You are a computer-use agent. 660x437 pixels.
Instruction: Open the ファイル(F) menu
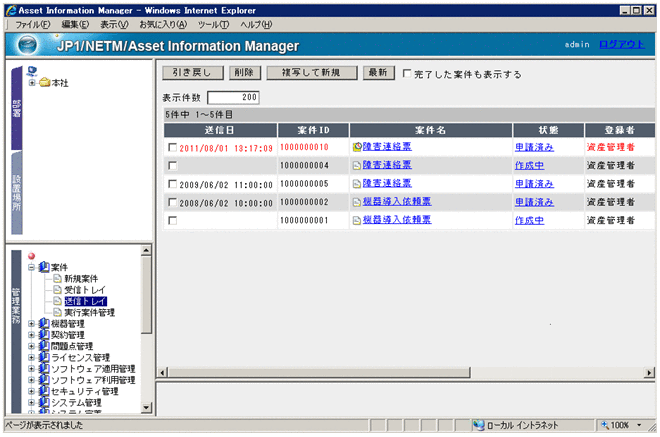[33, 24]
